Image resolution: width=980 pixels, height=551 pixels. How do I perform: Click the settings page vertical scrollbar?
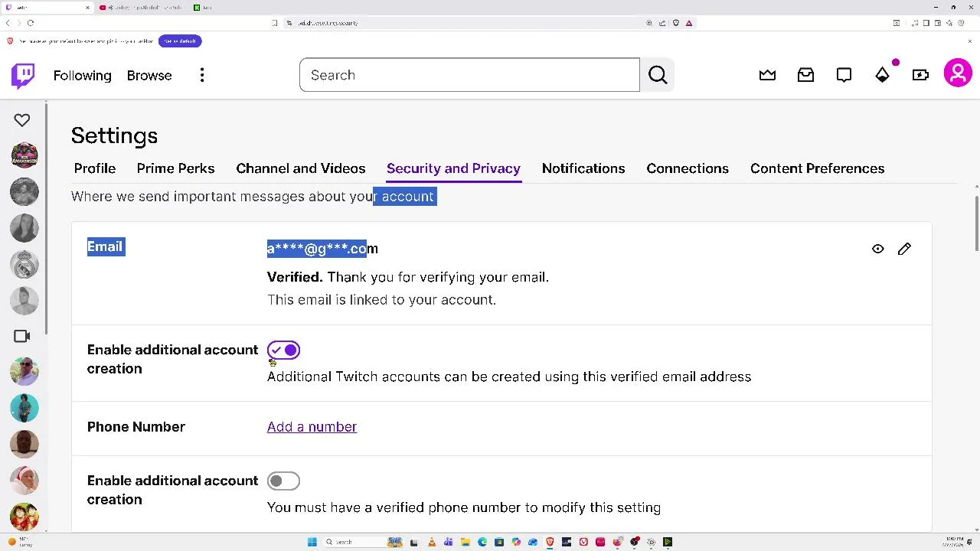pos(976,222)
